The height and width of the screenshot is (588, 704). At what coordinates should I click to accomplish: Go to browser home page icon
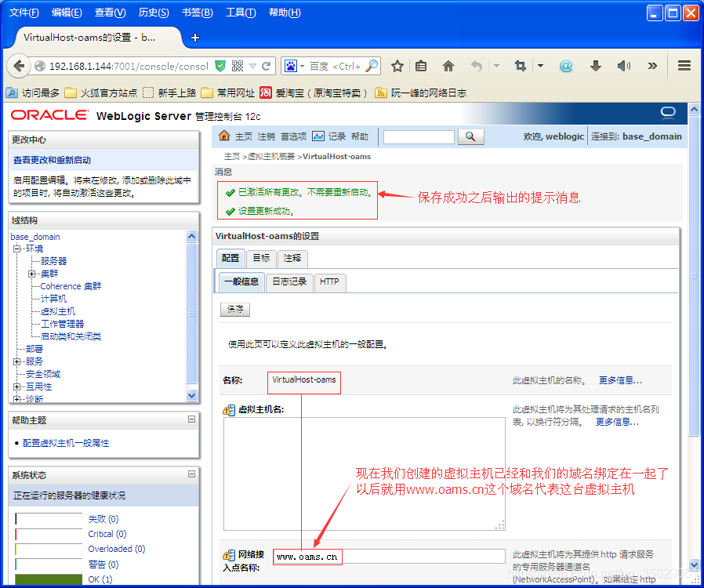448,67
